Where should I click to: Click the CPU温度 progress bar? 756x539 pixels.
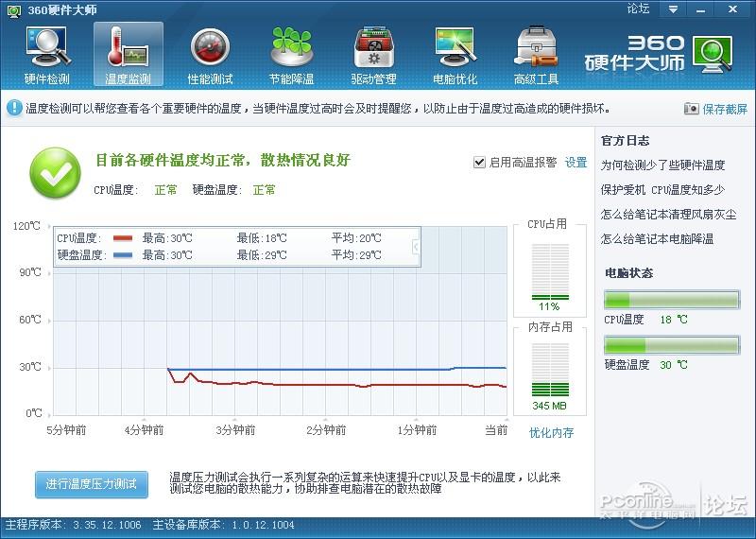click(672, 300)
